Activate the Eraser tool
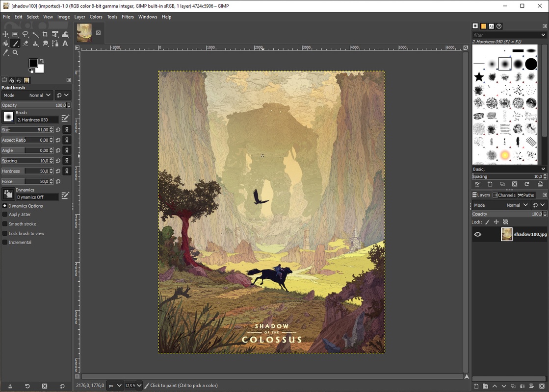Viewport: 549px width, 392px height. (x=26, y=44)
